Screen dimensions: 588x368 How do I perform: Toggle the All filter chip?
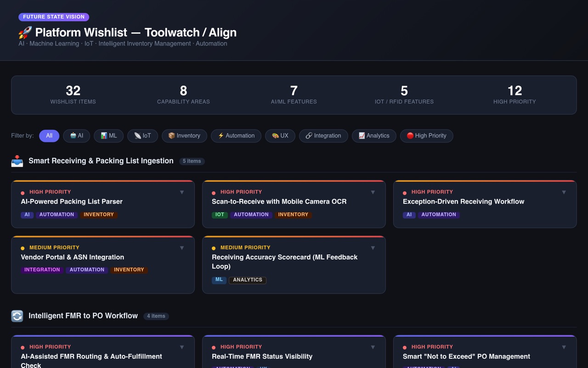[x=49, y=136]
